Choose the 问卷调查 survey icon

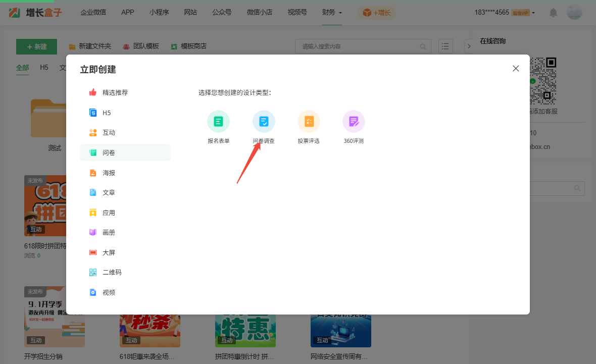coord(264,122)
